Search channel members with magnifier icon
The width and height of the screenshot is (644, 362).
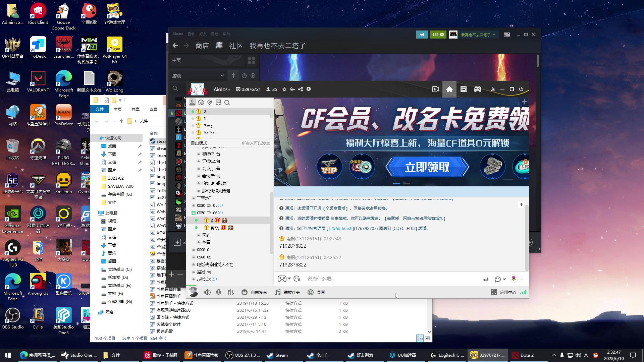(227, 103)
